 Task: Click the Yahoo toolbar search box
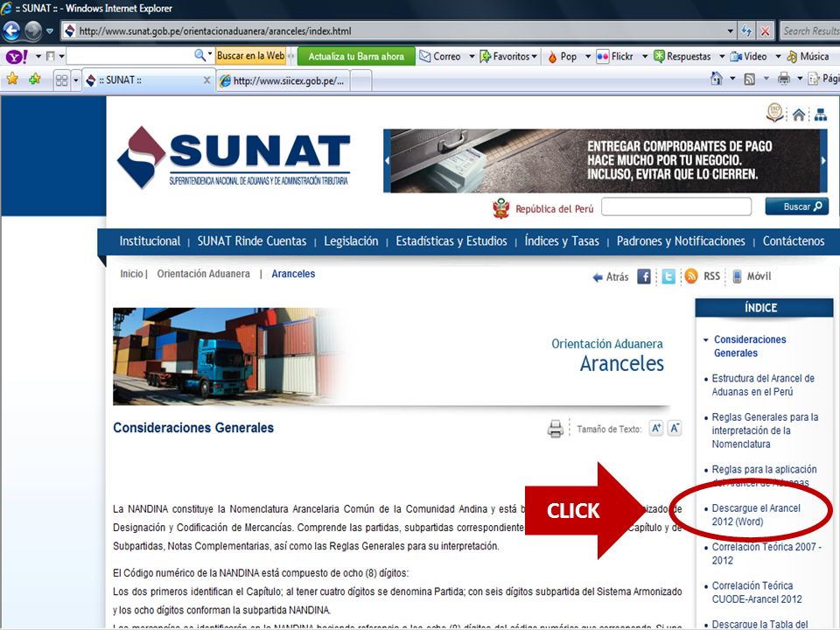[x=130, y=56]
